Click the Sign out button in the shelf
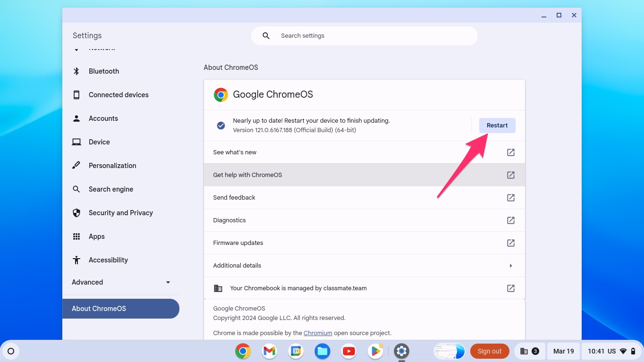The width and height of the screenshot is (644, 362). pyautogui.click(x=490, y=351)
